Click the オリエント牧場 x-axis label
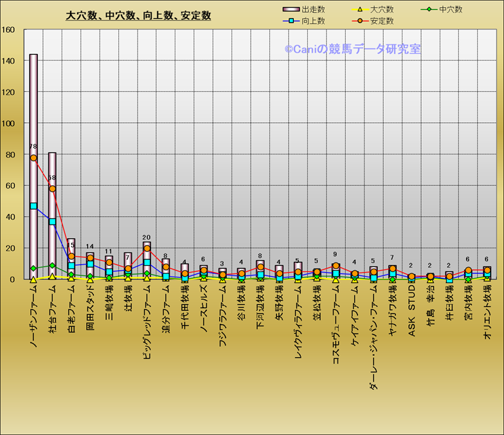Image resolution: width=504 pixels, height=435 pixels. (x=487, y=314)
